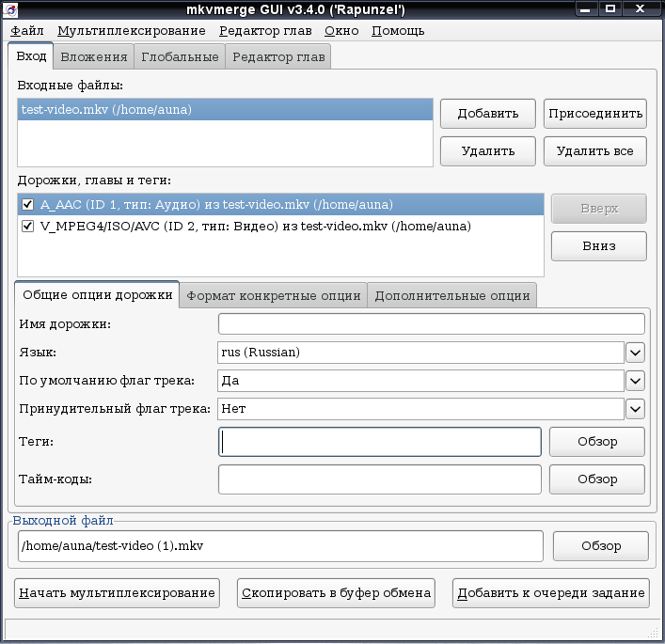
Task: Click Обзор button next to Тайм-коды field
Action: [x=597, y=479]
